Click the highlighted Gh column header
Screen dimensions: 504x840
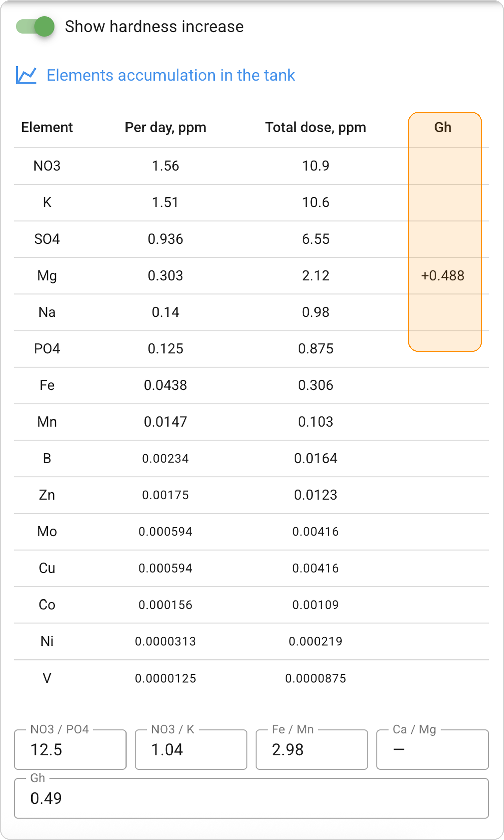point(443,127)
